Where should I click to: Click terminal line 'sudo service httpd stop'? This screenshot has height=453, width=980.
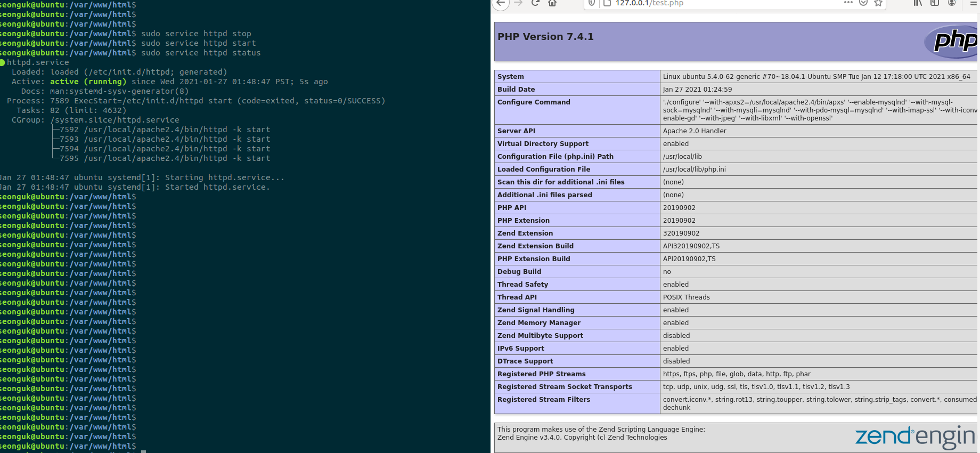[x=196, y=34]
